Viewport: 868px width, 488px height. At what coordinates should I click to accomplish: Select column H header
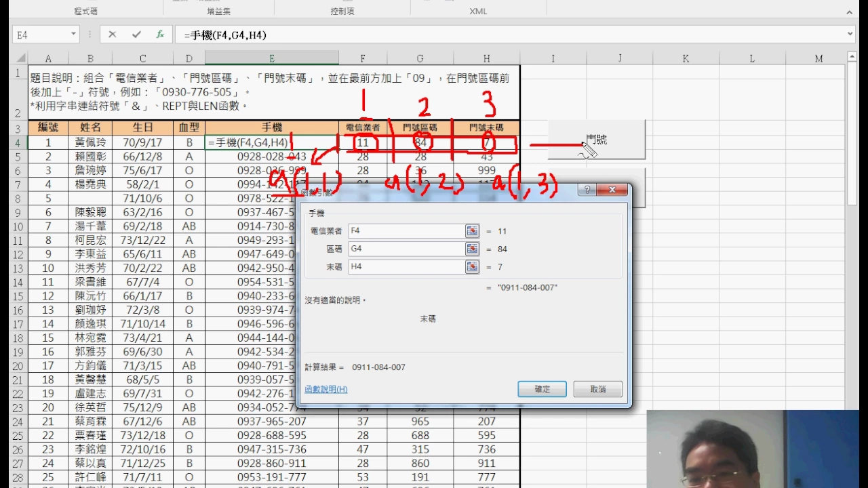pos(487,58)
